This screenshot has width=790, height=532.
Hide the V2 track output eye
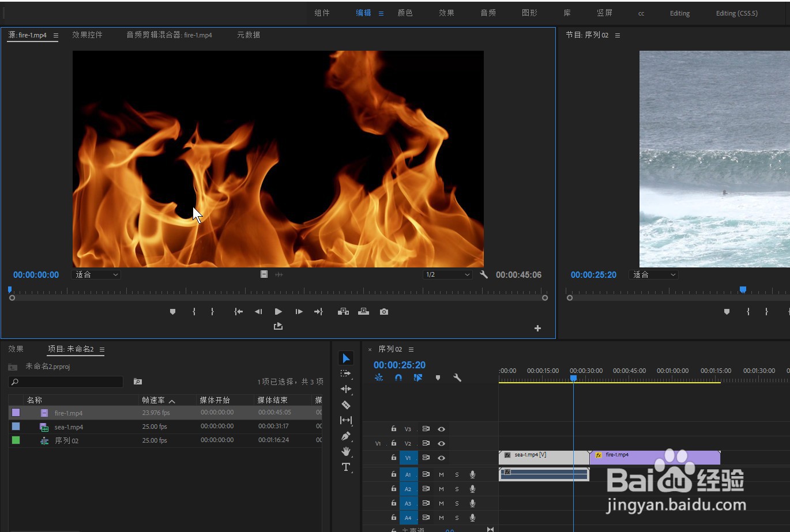click(441, 444)
